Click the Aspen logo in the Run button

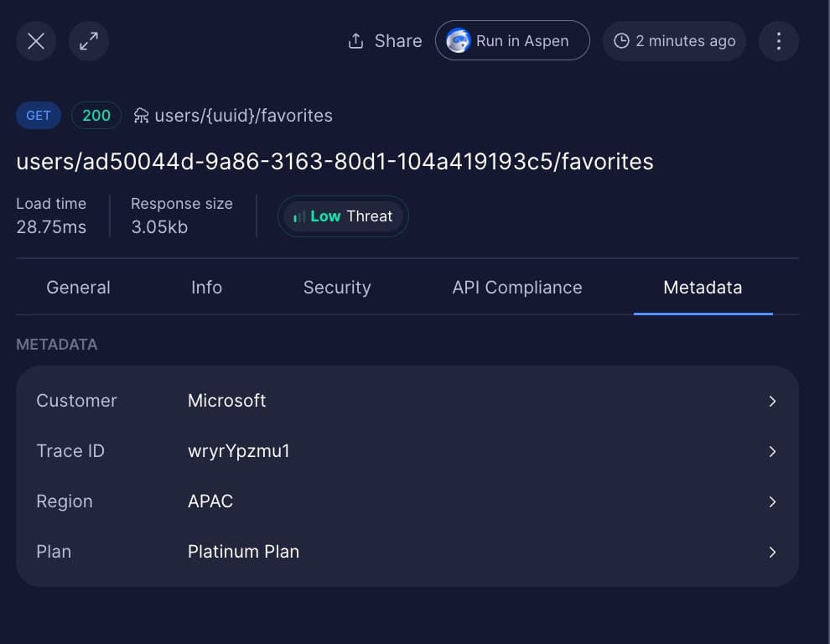pos(458,40)
